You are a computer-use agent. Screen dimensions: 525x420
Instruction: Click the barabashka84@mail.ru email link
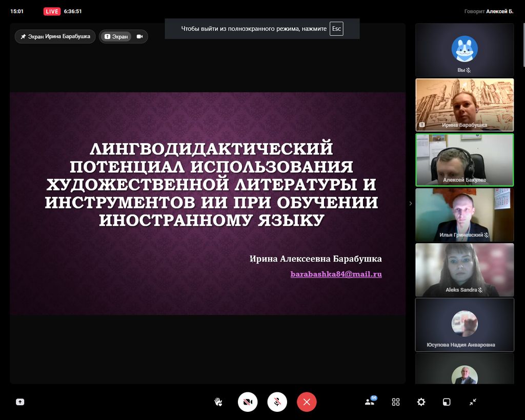(x=336, y=274)
